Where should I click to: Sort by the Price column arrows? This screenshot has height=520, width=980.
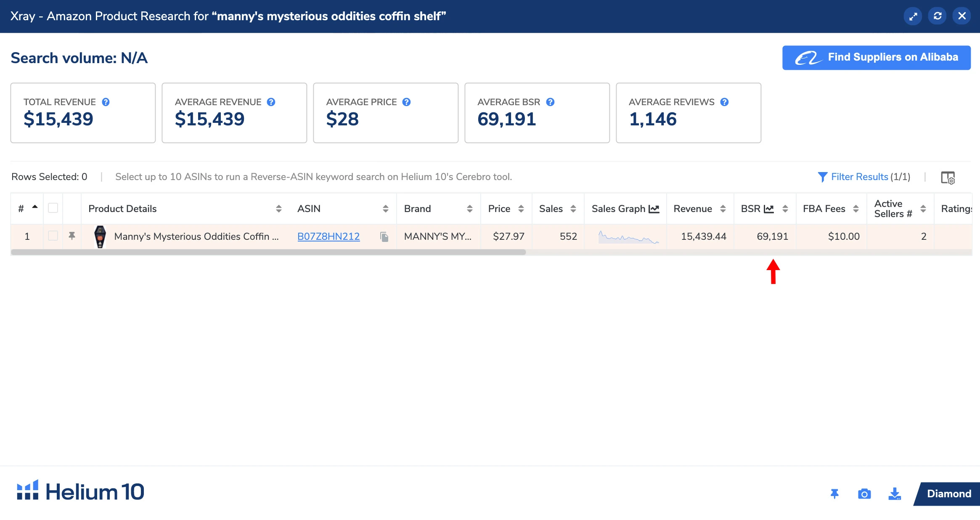521,209
